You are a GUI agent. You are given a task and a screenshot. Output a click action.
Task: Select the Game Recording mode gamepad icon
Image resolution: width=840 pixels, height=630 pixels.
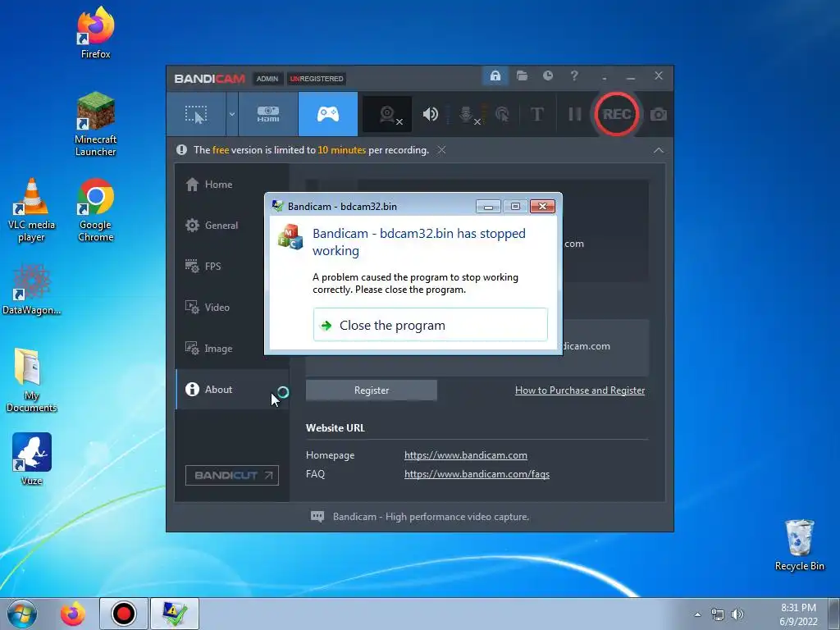tap(328, 114)
